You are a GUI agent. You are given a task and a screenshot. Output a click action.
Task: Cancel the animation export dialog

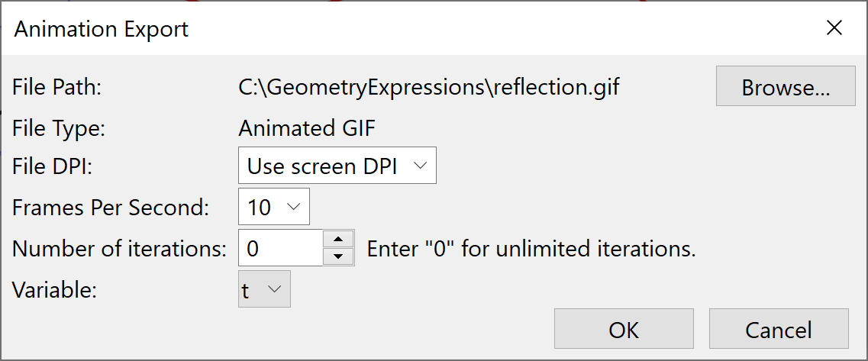pyautogui.click(x=779, y=329)
